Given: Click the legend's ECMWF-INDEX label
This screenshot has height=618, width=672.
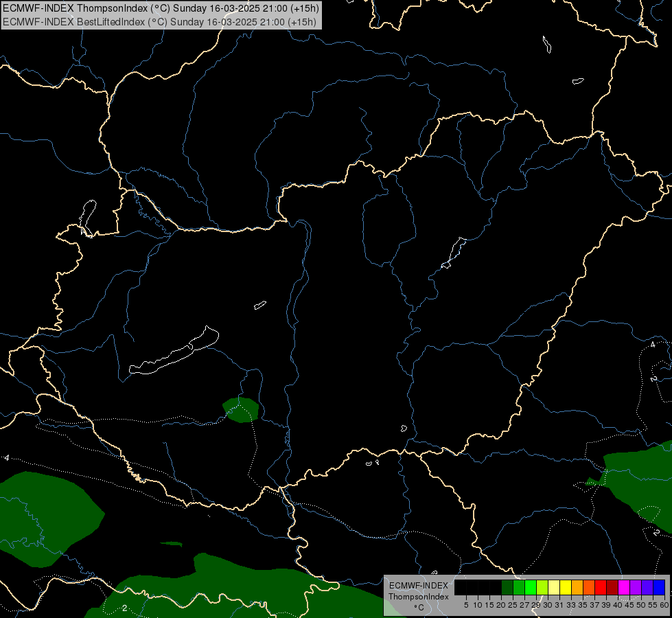Looking at the screenshot, I should [418, 586].
